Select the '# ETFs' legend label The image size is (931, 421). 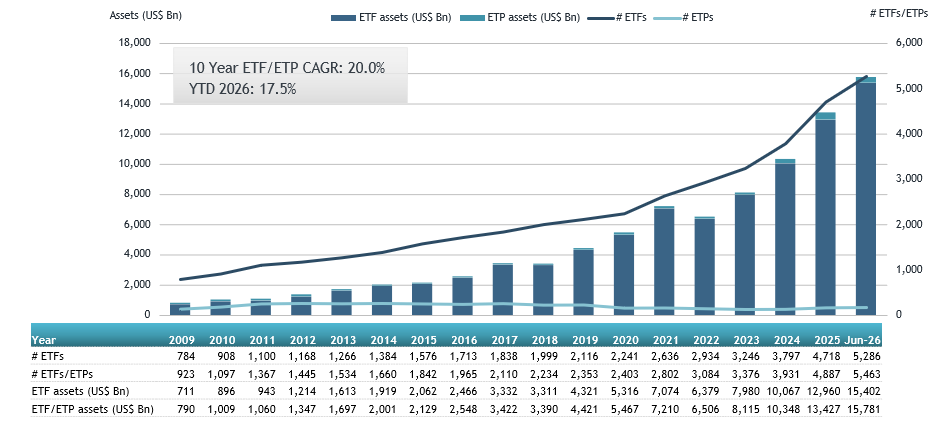pyautogui.click(x=630, y=18)
